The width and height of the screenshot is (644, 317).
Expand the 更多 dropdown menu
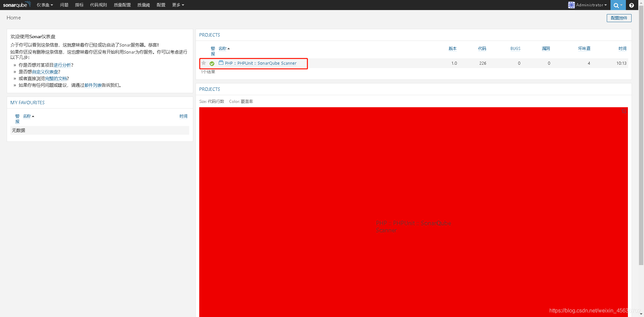[x=178, y=5]
